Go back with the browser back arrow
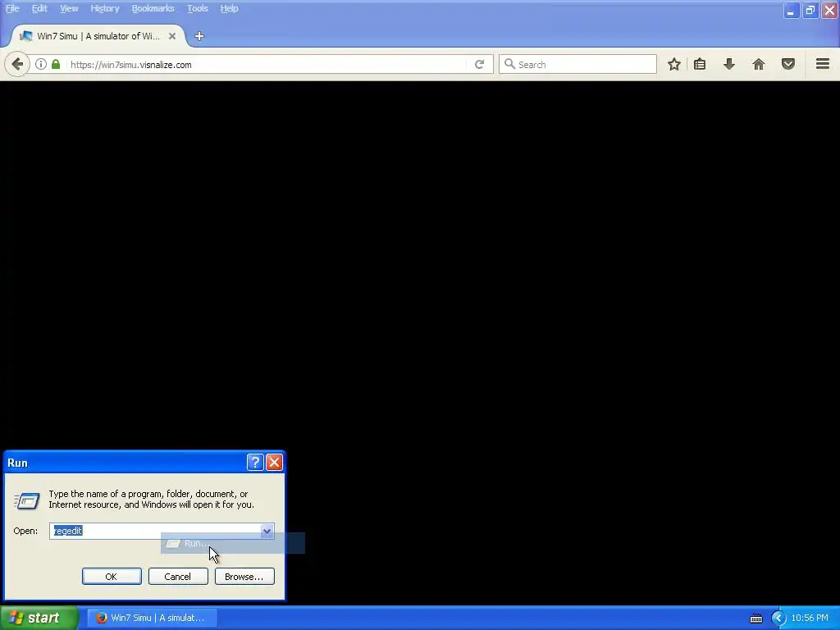 pyautogui.click(x=17, y=65)
